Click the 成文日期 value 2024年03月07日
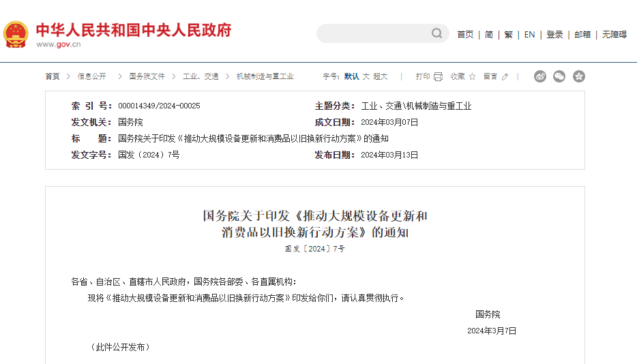637x364 pixels. (x=389, y=122)
